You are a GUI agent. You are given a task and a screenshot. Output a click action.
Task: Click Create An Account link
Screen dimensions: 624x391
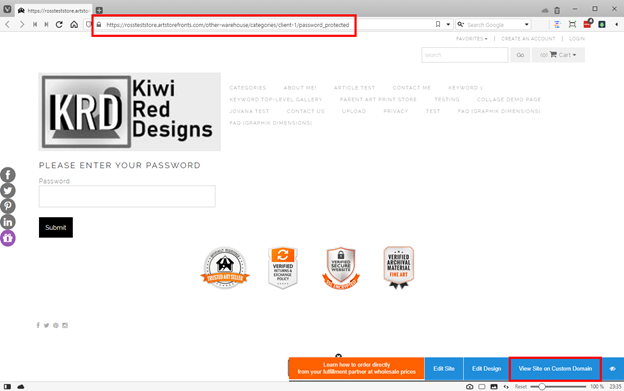528,39
